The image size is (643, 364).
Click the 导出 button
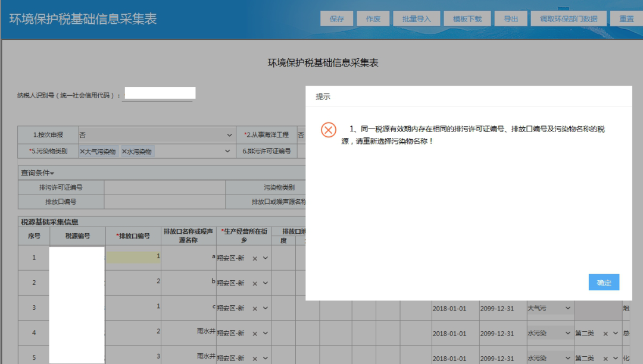(511, 18)
